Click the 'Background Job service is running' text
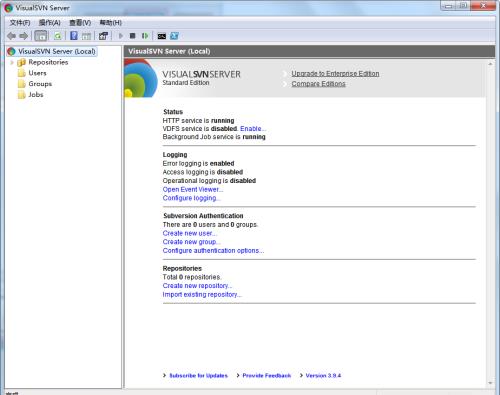This screenshot has height=395, width=500. coord(214,137)
